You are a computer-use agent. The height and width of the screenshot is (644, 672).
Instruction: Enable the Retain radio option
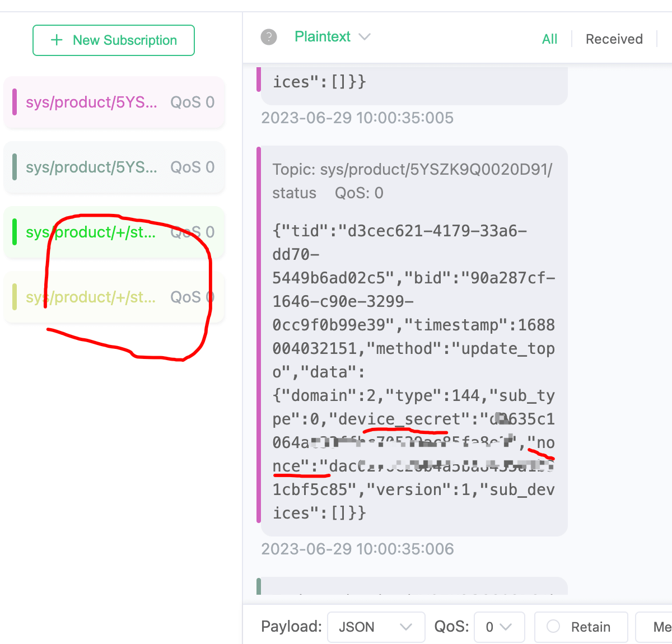pos(553,627)
